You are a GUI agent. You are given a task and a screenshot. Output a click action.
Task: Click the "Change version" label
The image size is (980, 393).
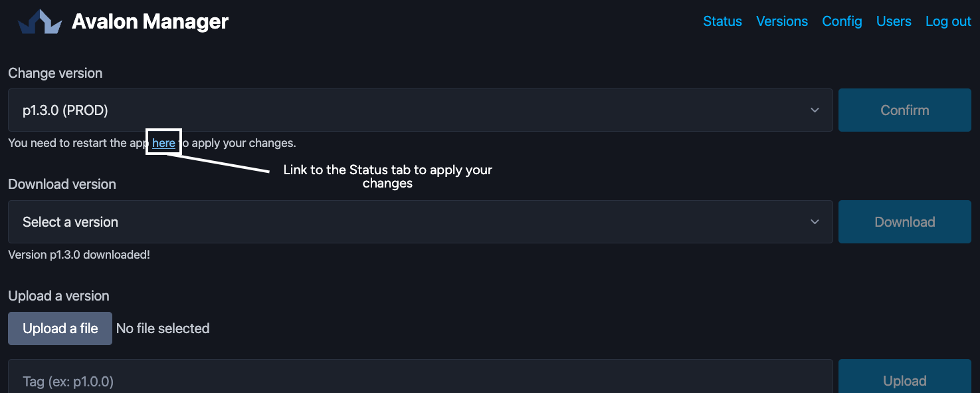point(55,73)
